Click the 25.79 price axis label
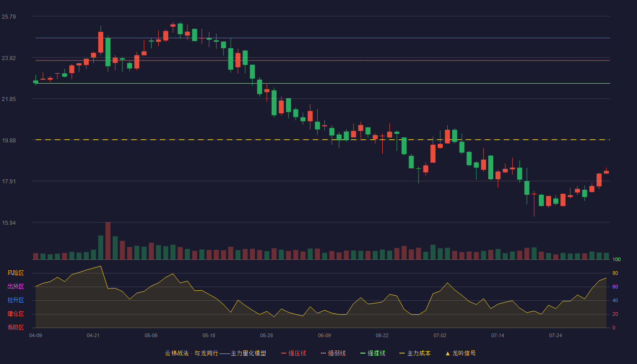637x364 pixels. pyautogui.click(x=9, y=17)
